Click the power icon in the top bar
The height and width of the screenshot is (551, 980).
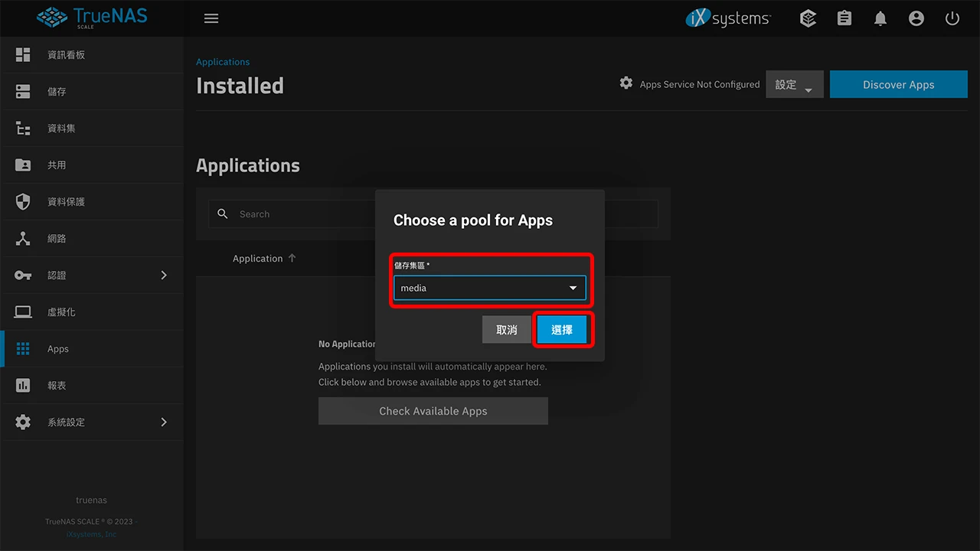pos(952,18)
